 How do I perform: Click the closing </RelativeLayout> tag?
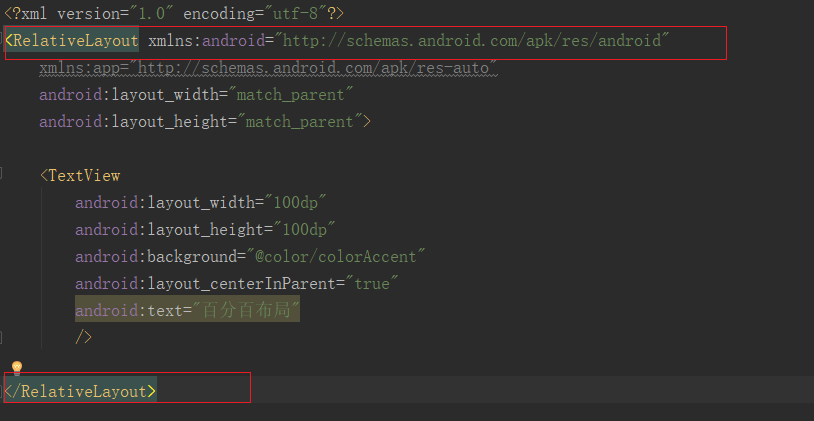point(80,391)
